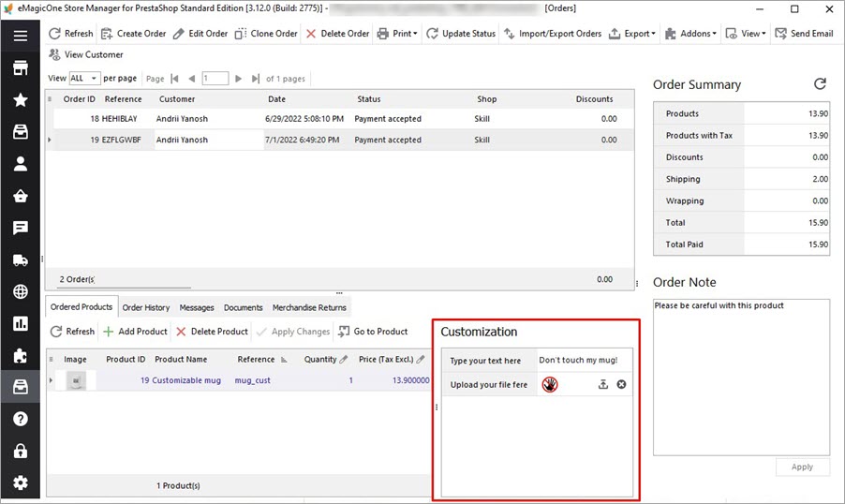Image resolution: width=845 pixels, height=504 pixels.
Task: Click Go to Product button
Action: [373, 332]
